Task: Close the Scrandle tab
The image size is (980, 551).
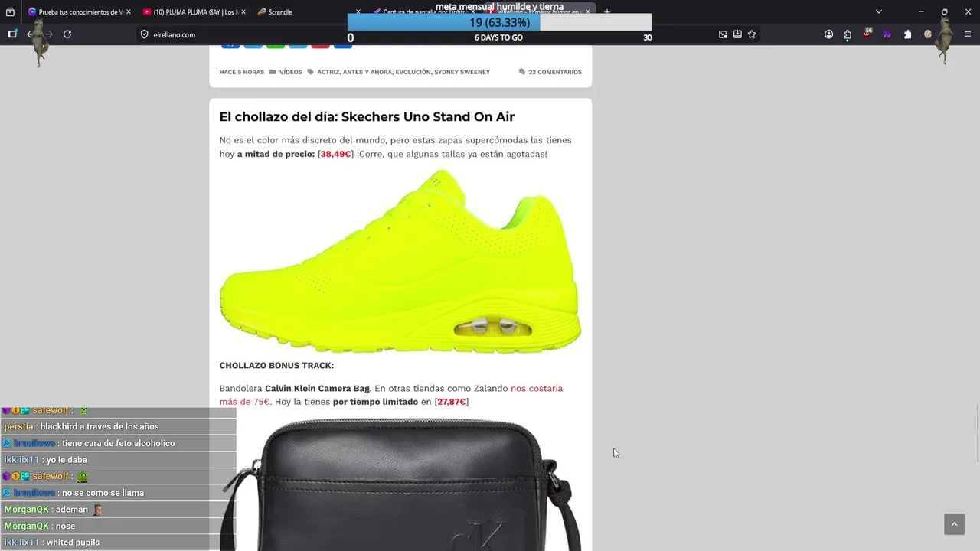Action: point(358,12)
